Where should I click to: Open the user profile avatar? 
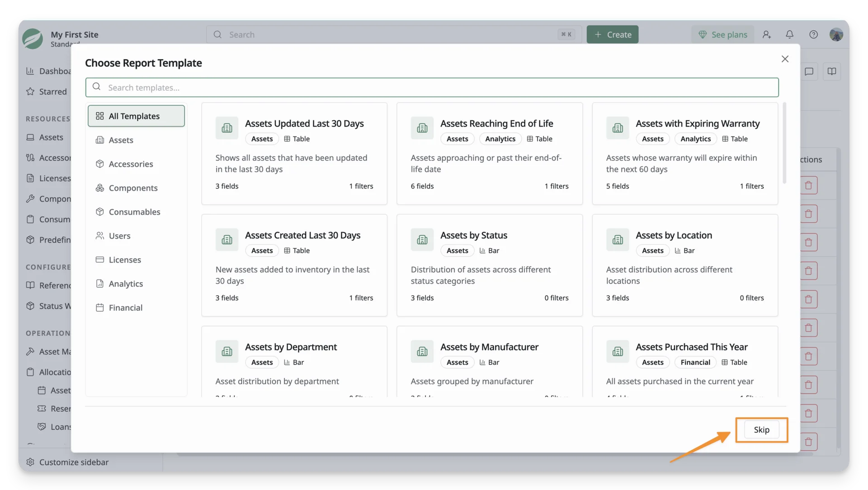[836, 34]
